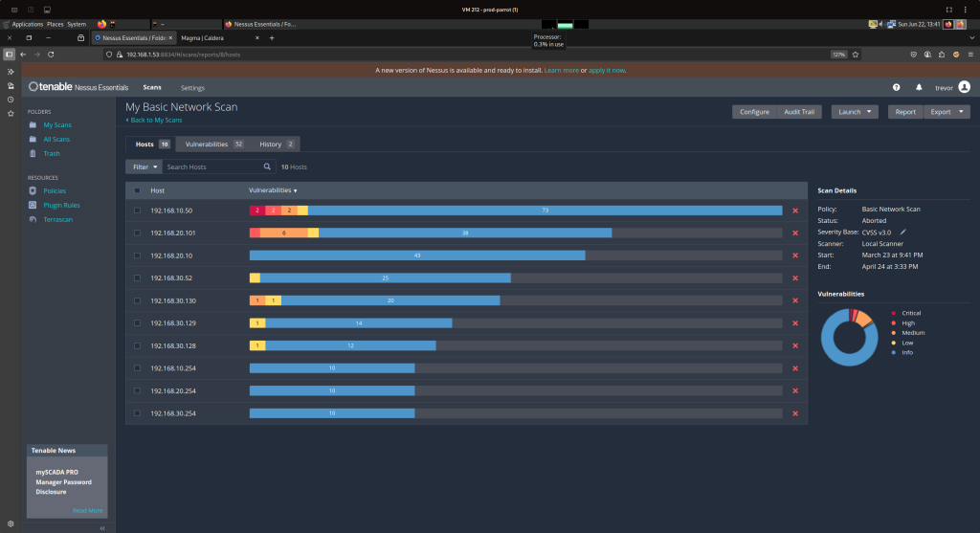Click the critical segment for 192.168.10.50
The height and width of the screenshot is (533, 980).
(x=256, y=211)
